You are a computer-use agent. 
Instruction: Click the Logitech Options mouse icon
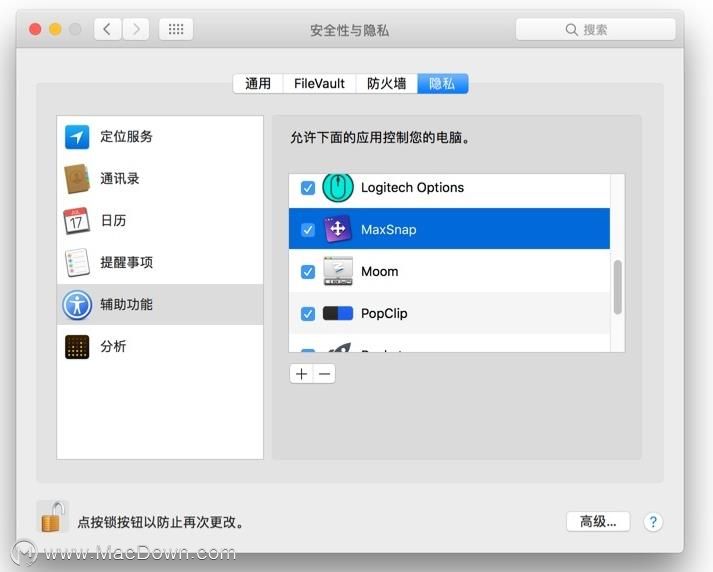[x=338, y=187]
